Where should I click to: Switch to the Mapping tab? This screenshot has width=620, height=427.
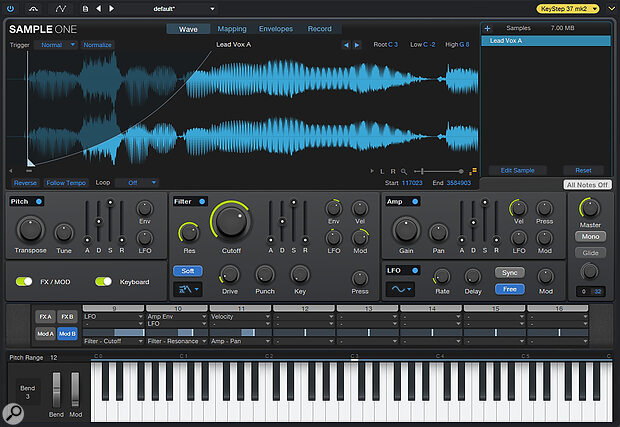pos(232,29)
